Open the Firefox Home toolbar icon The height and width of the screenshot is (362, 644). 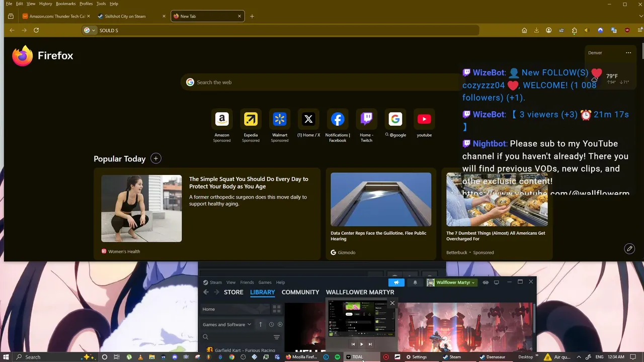[x=524, y=30]
